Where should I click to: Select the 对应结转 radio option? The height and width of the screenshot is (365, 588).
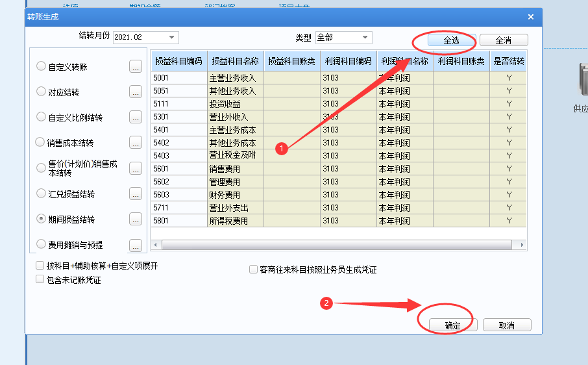(41, 92)
